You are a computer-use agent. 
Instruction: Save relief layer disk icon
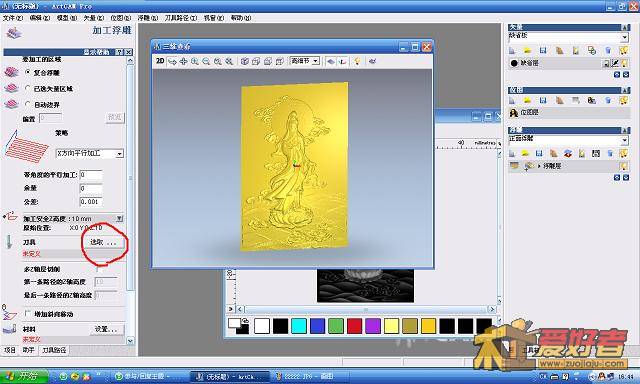[539, 153]
